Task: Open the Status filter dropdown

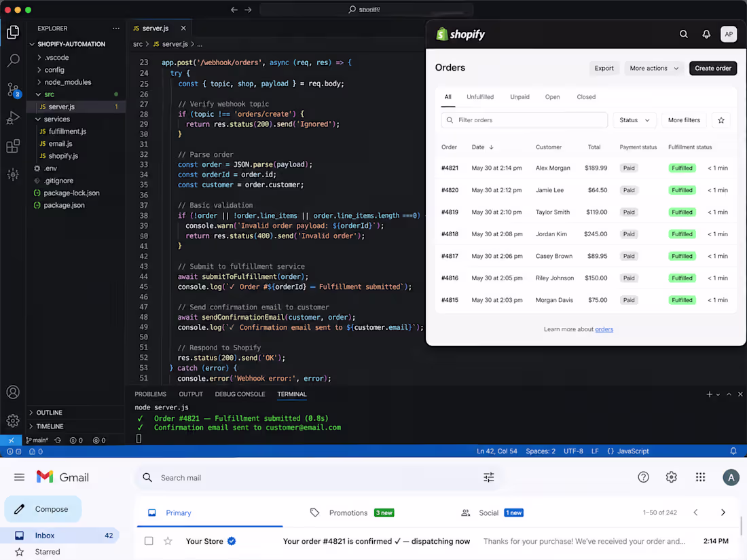Action: coord(634,120)
